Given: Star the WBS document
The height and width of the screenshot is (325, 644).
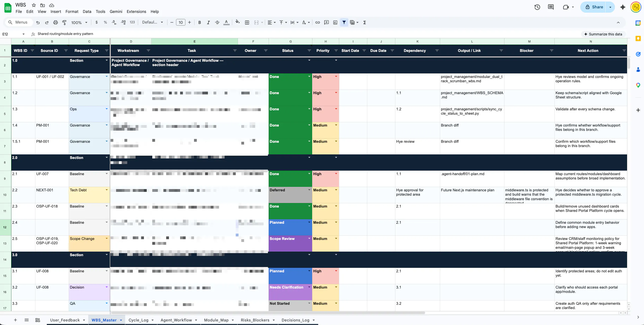Looking at the screenshot, I should point(34,5).
